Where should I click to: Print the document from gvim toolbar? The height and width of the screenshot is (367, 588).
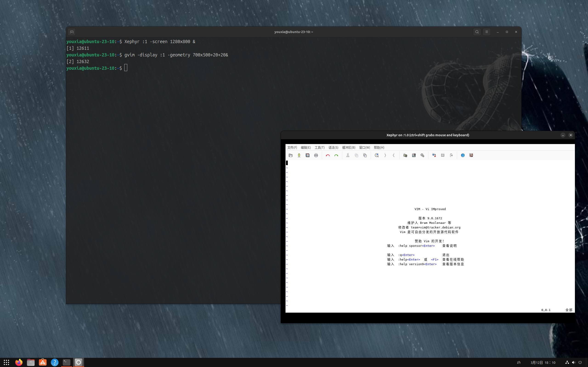click(x=316, y=155)
